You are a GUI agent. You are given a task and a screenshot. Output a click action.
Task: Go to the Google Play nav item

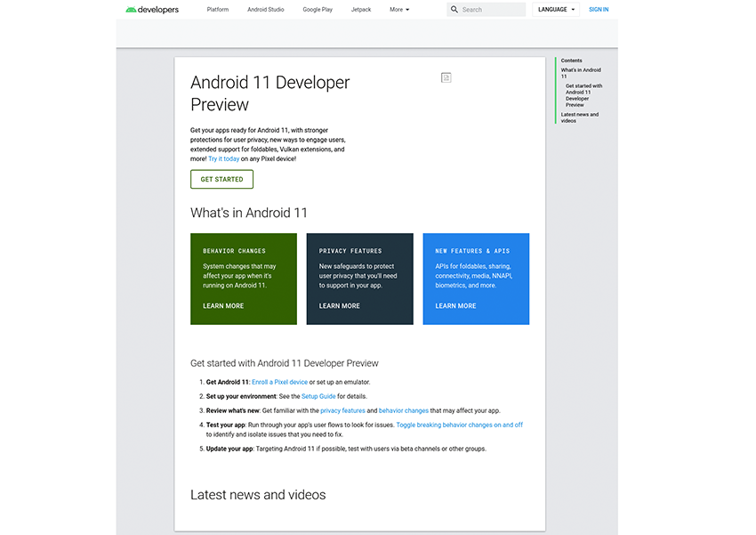tap(318, 10)
